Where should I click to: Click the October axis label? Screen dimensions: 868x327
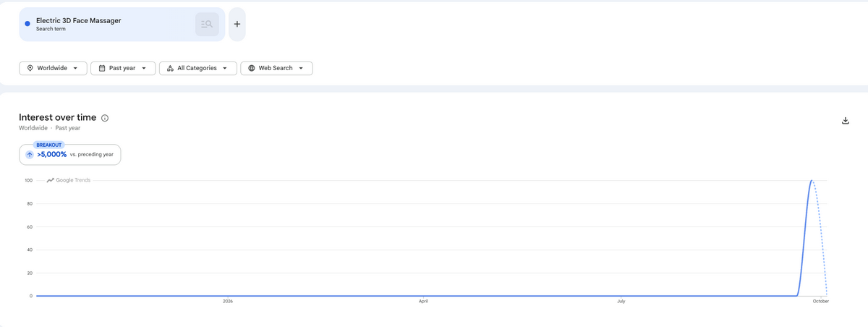pos(821,301)
